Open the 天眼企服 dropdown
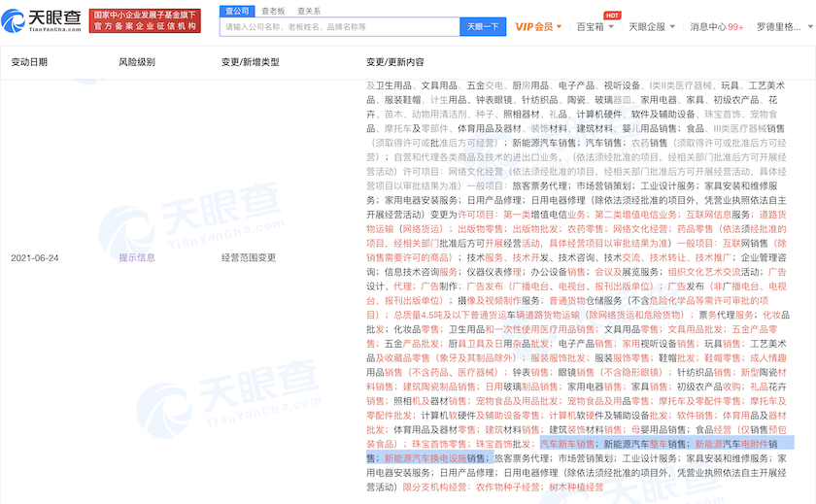Image resolution: width=816 pixels, height=504 pixels. (652, 26)
